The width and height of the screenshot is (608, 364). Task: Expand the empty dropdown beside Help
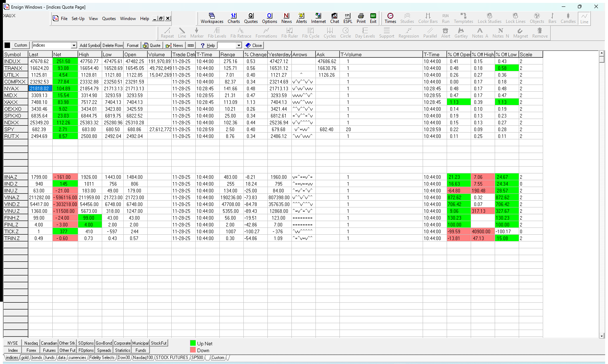[x=239, y=45]
